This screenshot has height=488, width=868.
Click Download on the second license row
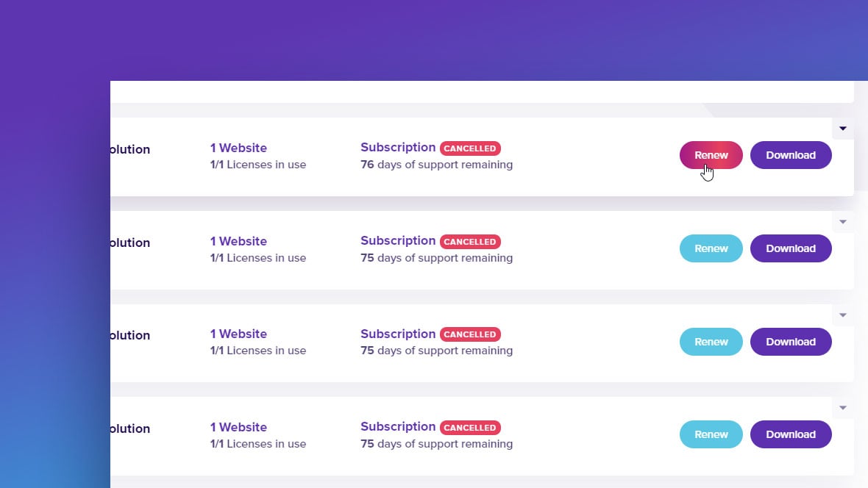point(791,248)
